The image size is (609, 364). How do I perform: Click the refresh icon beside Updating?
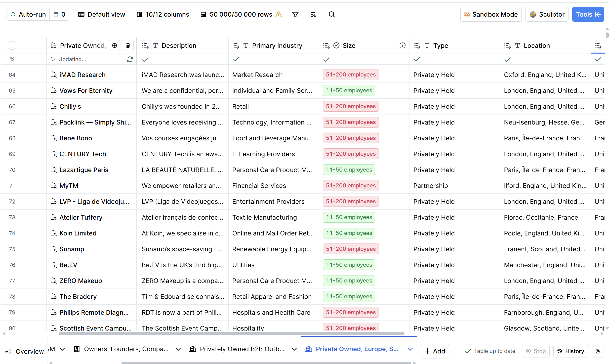point(130,59)
